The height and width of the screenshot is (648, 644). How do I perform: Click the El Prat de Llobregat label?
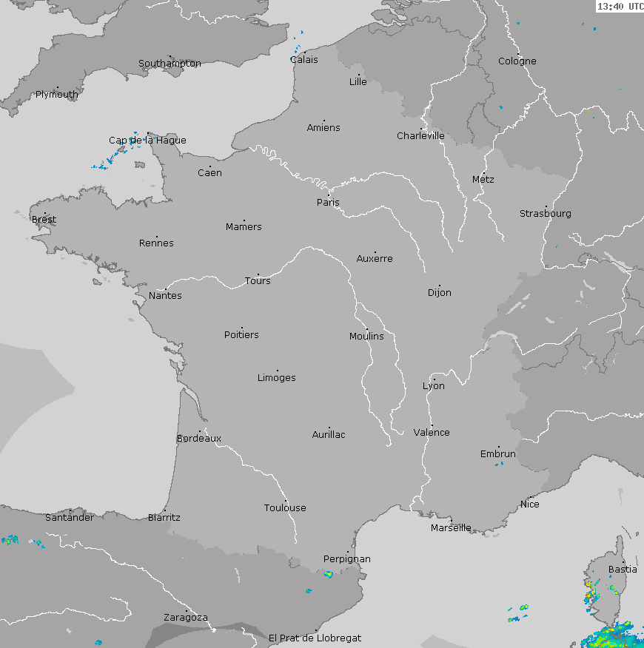click(315, 638)
